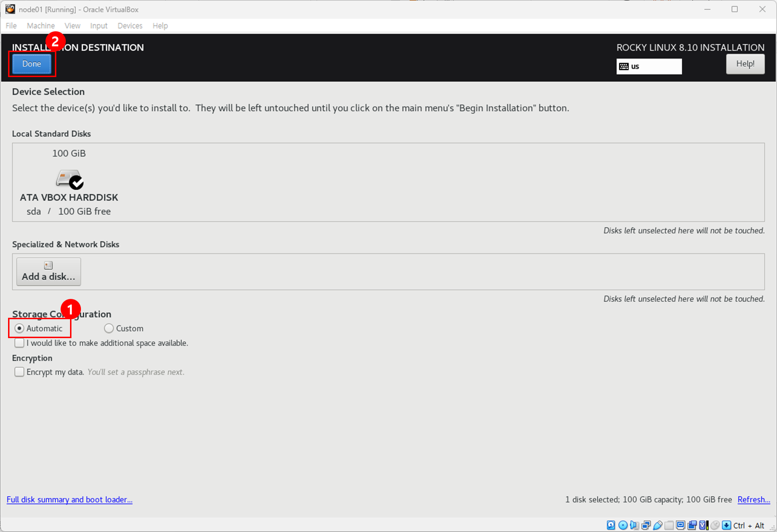The height and width of the screenshot is (532, 777).
Task: Click the 'Add a disk...' button
Action: point(49,271)
